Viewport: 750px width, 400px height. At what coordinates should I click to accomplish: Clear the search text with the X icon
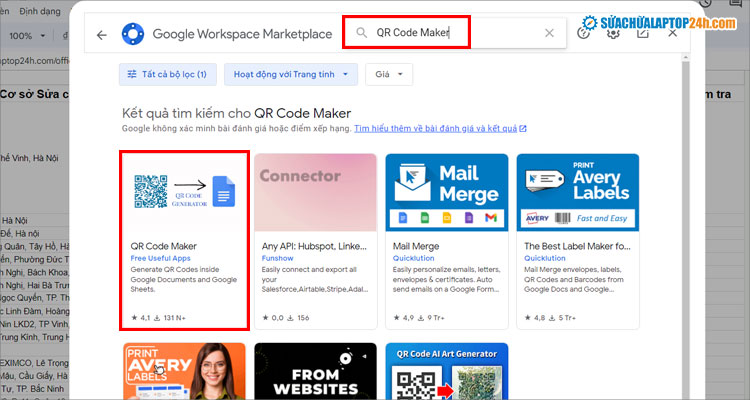(549, 33)
